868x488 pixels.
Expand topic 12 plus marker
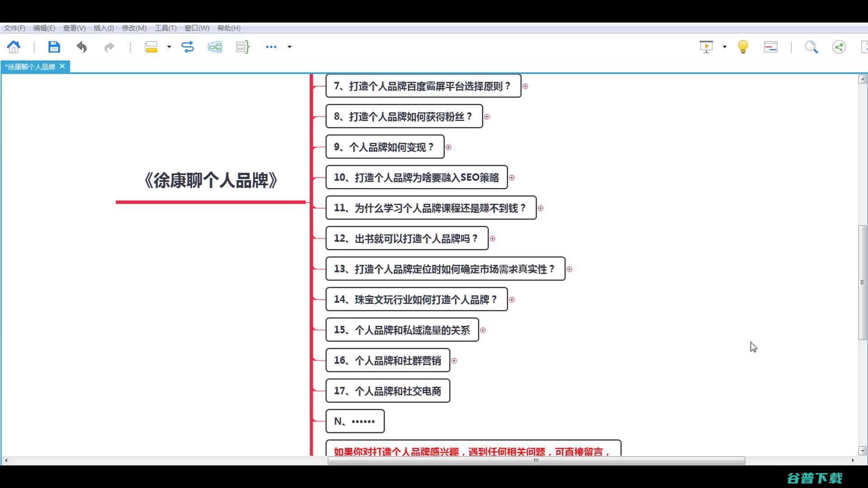493,239
